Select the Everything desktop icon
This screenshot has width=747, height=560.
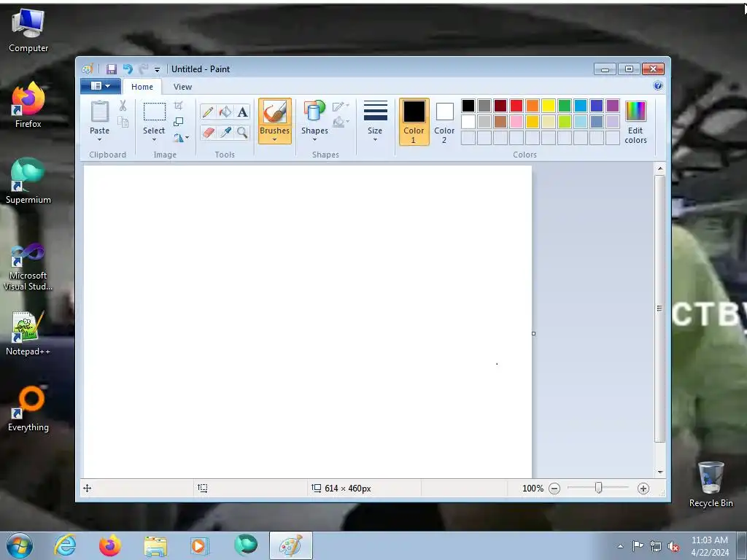click(28, 408)
